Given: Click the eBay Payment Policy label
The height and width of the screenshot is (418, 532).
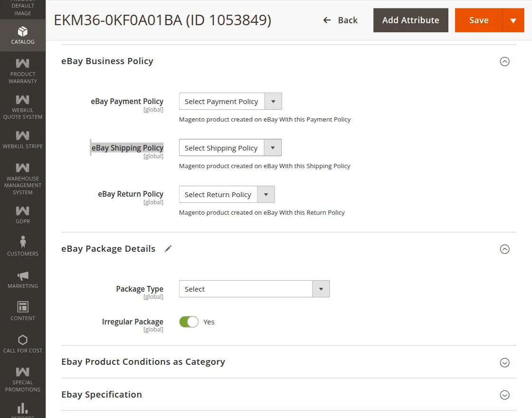Looking at the screenshot, I should point(127,102).
